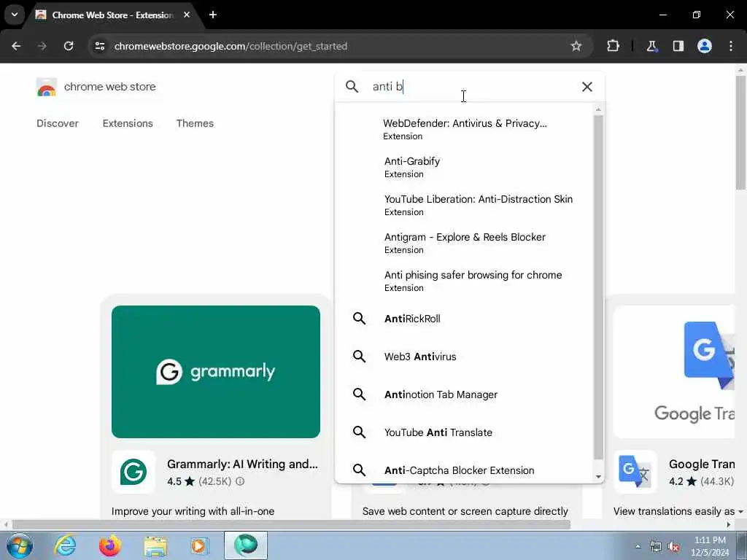747x560 pixels.
Task: Open the Extensions tab
Action: coord(128,123)
